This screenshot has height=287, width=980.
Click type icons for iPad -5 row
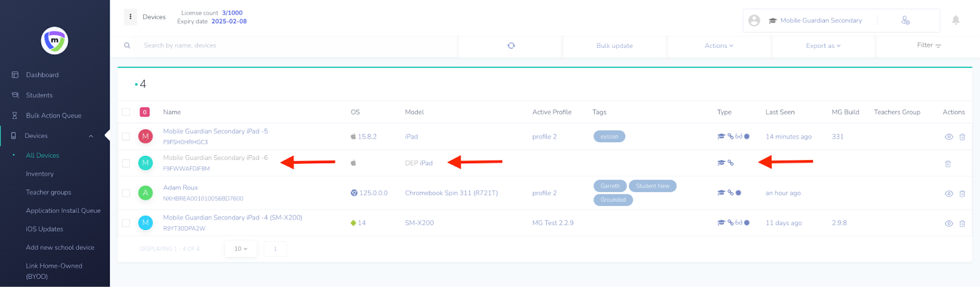click(733, 136)
